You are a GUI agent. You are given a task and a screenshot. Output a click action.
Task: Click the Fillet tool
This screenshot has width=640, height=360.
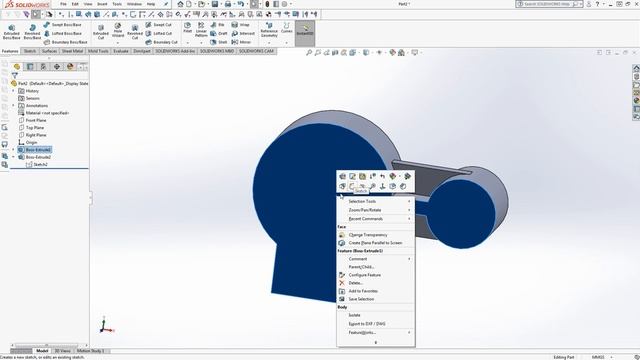click(187, 28)
